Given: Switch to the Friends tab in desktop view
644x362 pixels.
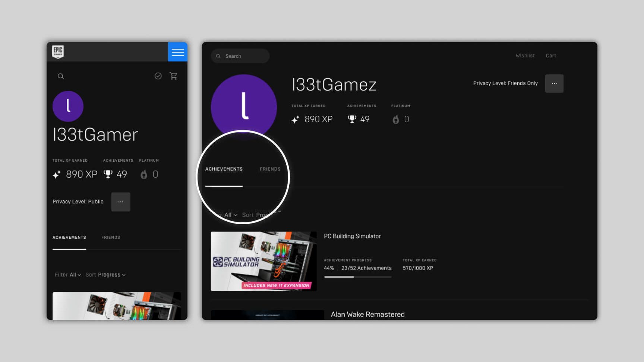Looking at the screenshot, I should tap(270, 169).
